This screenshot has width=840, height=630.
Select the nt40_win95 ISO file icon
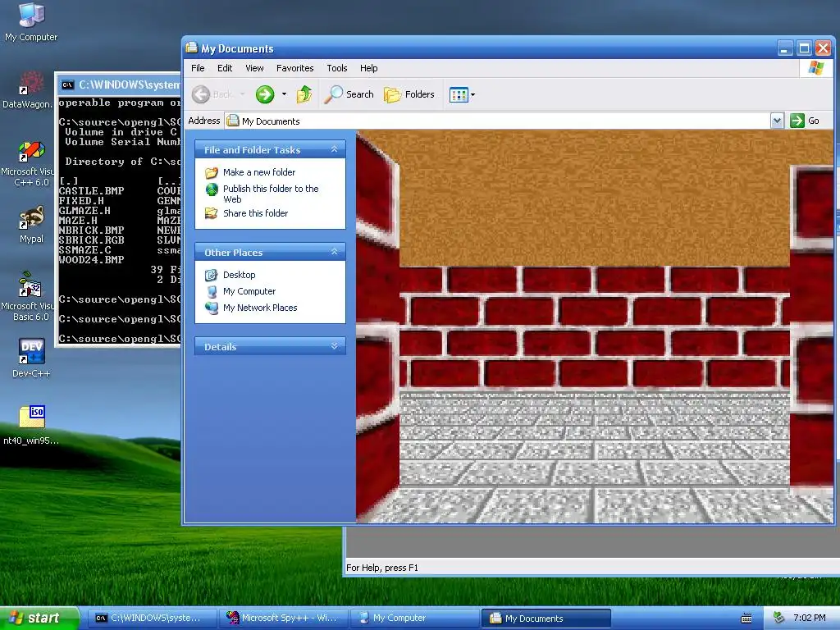pos(31,426)
